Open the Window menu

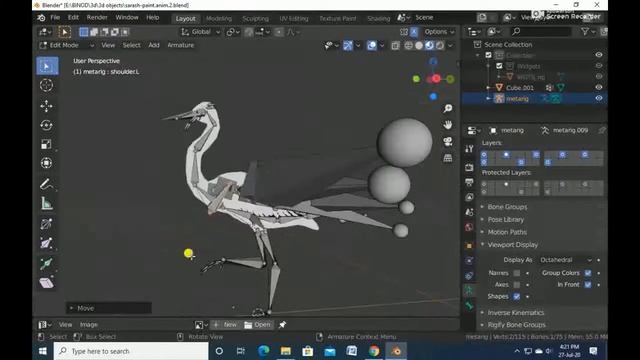(127, 18)
